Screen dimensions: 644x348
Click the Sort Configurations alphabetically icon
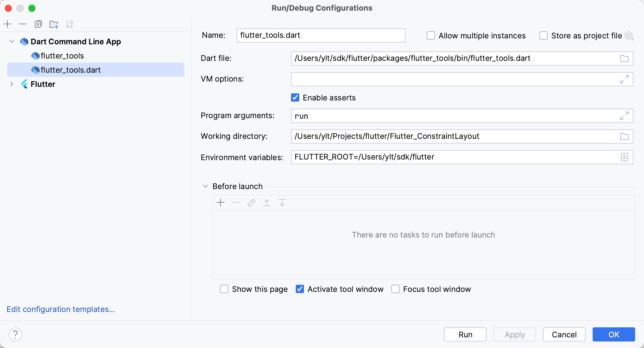click(69, 24)
